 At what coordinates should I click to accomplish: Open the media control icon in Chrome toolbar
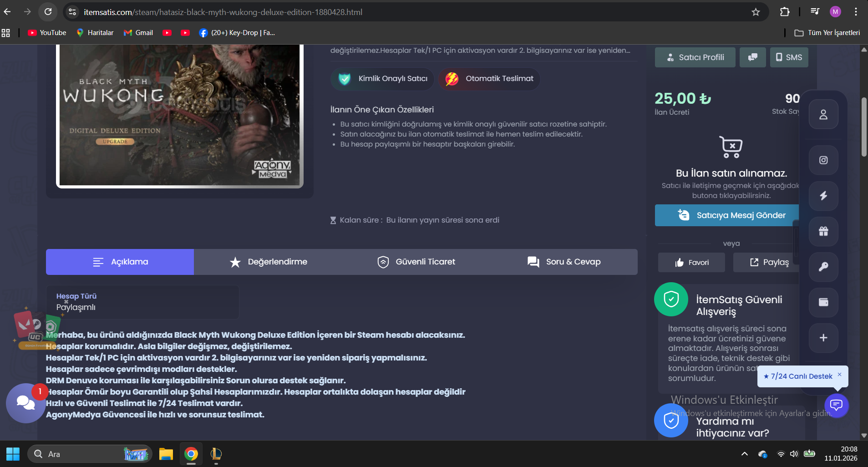pos(815,12)
